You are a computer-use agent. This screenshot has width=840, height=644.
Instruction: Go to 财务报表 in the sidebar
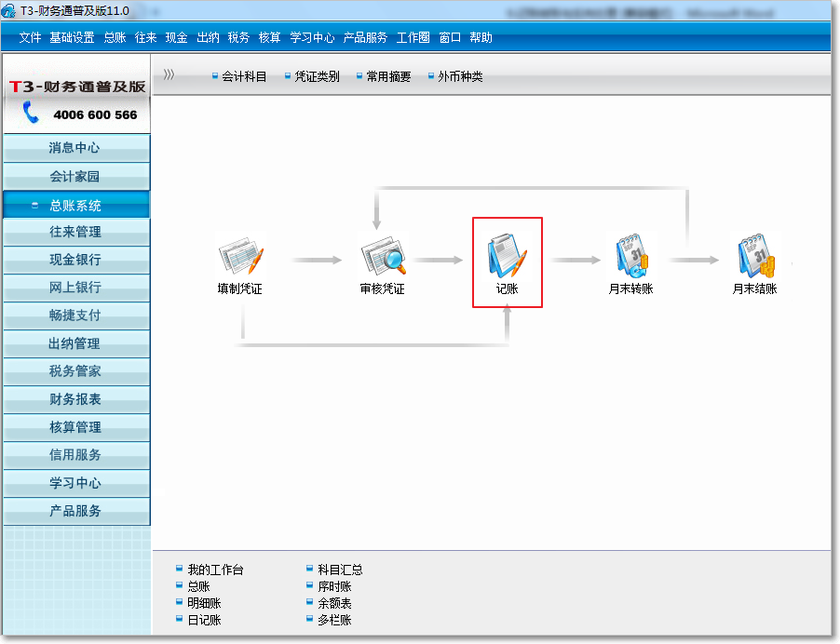click(75, 399)
